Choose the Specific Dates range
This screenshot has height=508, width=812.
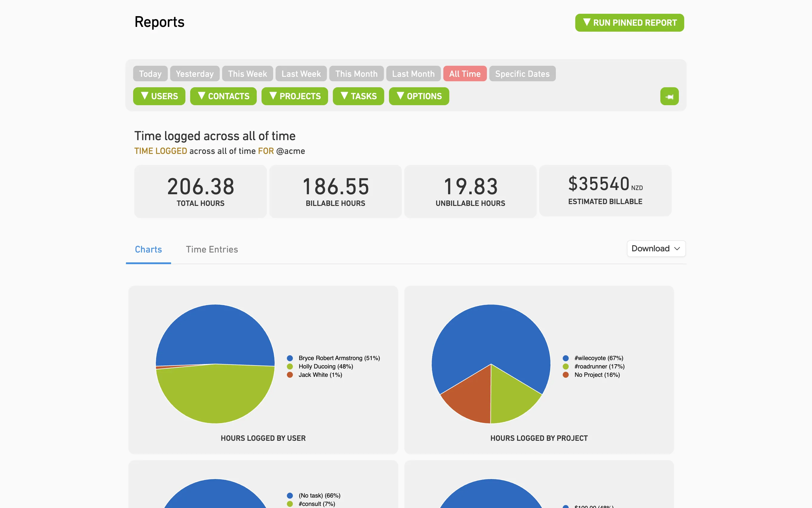tap(522, 74)
